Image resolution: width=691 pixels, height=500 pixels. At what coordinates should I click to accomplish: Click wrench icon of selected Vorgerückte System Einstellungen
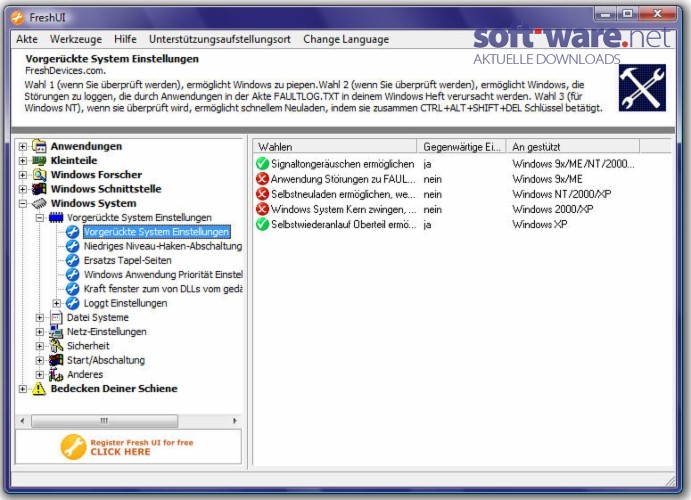72,232
